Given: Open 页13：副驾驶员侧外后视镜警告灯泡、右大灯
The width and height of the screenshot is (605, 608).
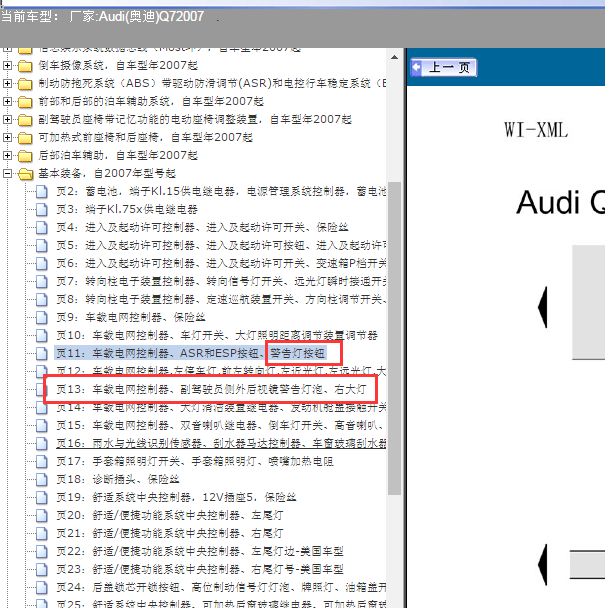Looking at the screenshot, I should 211,389.
